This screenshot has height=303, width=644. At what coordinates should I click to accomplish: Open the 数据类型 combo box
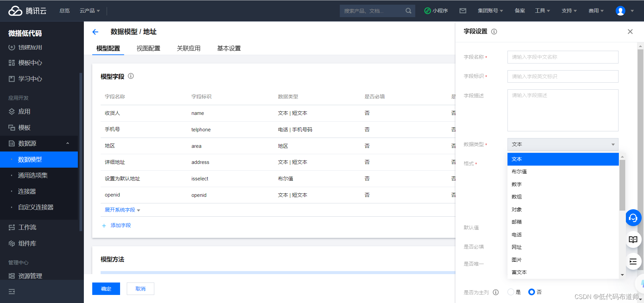[x=563, y=144]
